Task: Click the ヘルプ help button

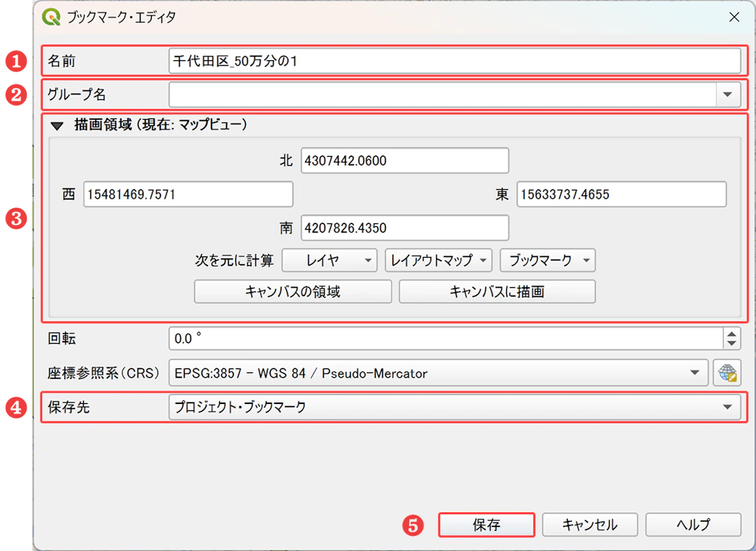Action: 693,524
